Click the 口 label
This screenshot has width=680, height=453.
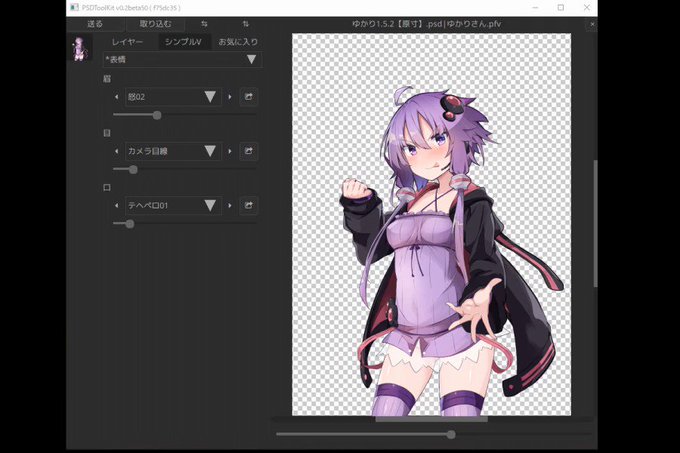coord(107,187)
